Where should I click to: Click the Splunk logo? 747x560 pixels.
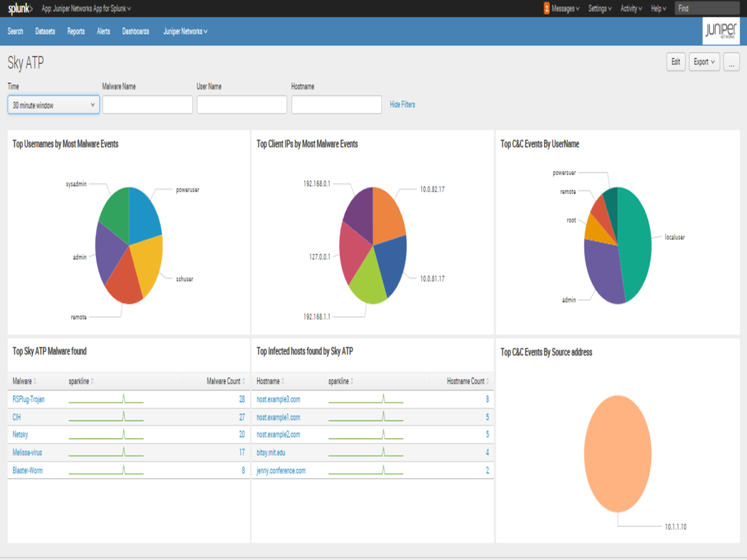(21, 9)
